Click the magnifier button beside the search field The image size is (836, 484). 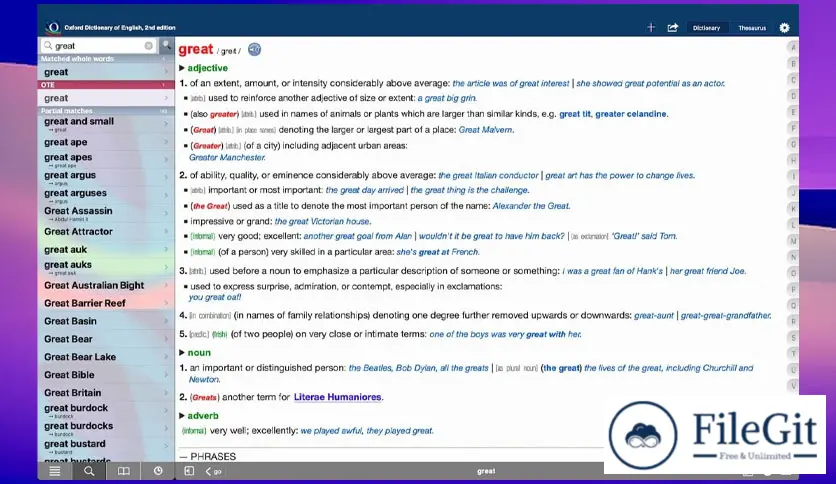point(166,45)
